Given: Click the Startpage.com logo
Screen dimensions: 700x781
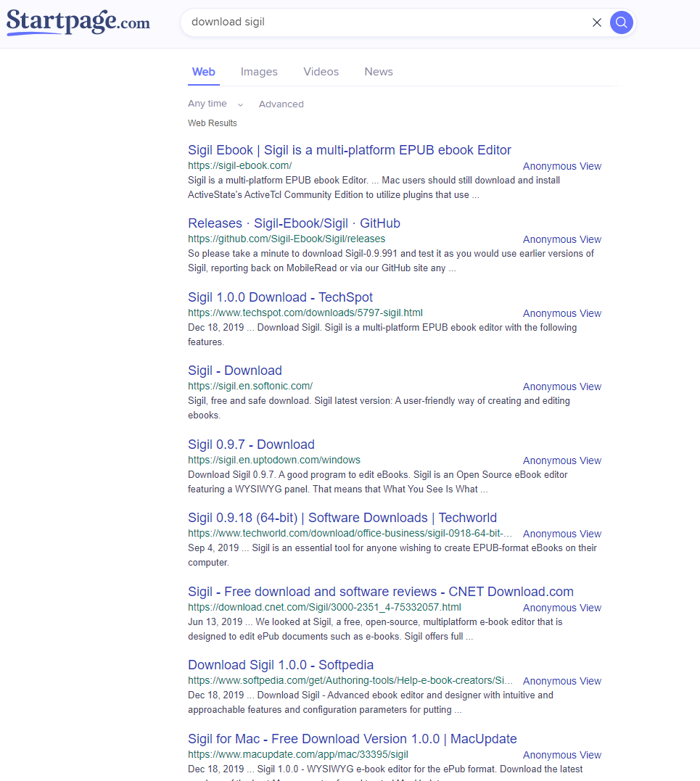Looking at the screenshot, I should coord(78,22).
